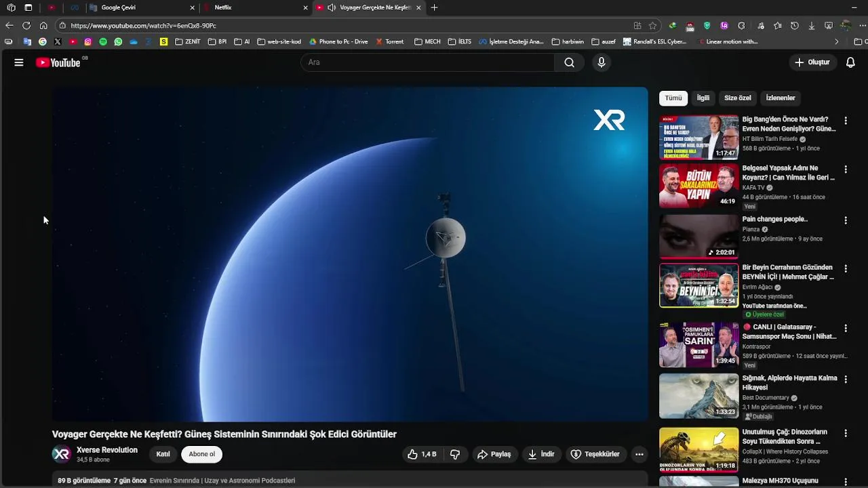Image resolution: width=868 pixels, height=488 pixels.
Task: Open Xverse Revolution channel avatar
Action: (x=62, y=454)
